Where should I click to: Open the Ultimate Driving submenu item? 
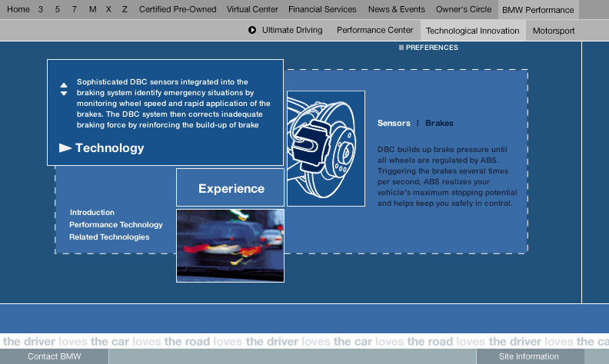(x=292, y=30)
